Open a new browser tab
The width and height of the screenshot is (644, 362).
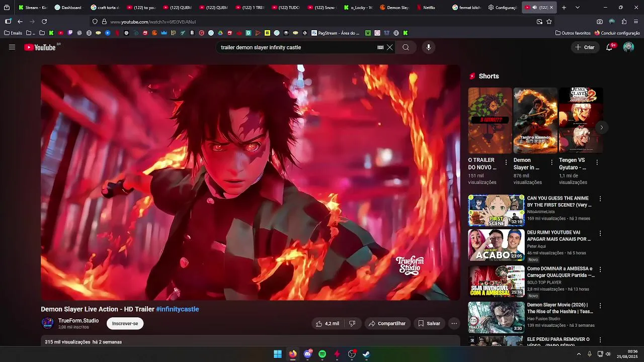coord(564,8)
